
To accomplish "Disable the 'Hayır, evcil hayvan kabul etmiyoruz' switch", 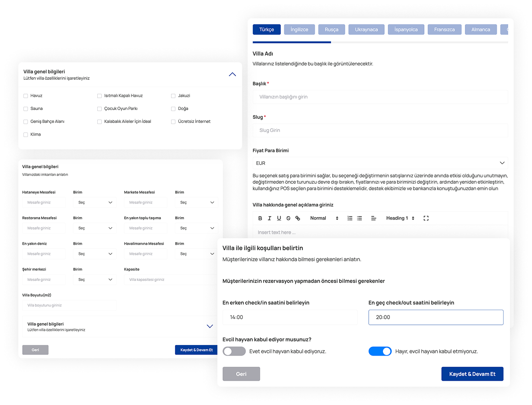I will coord(380,351).
